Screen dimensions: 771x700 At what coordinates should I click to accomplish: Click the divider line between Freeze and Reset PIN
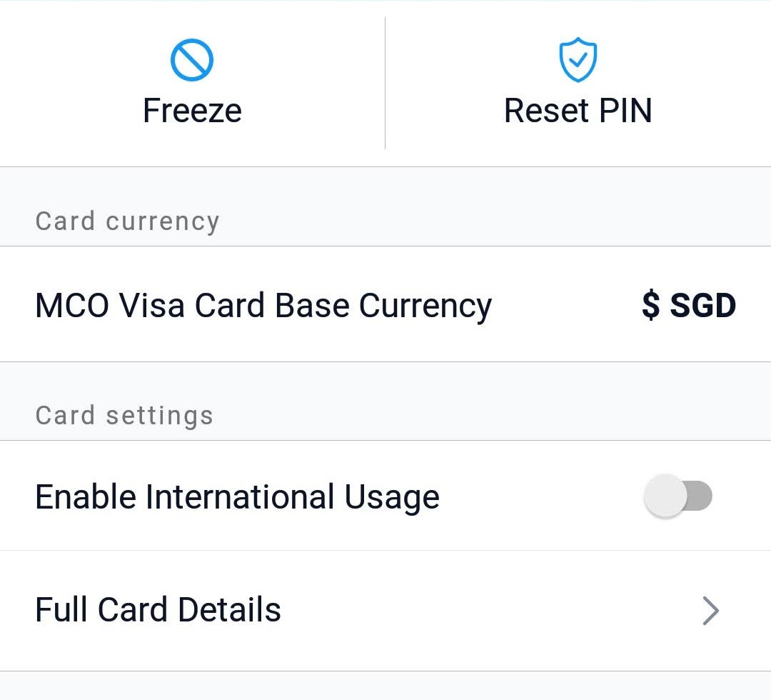385,83
